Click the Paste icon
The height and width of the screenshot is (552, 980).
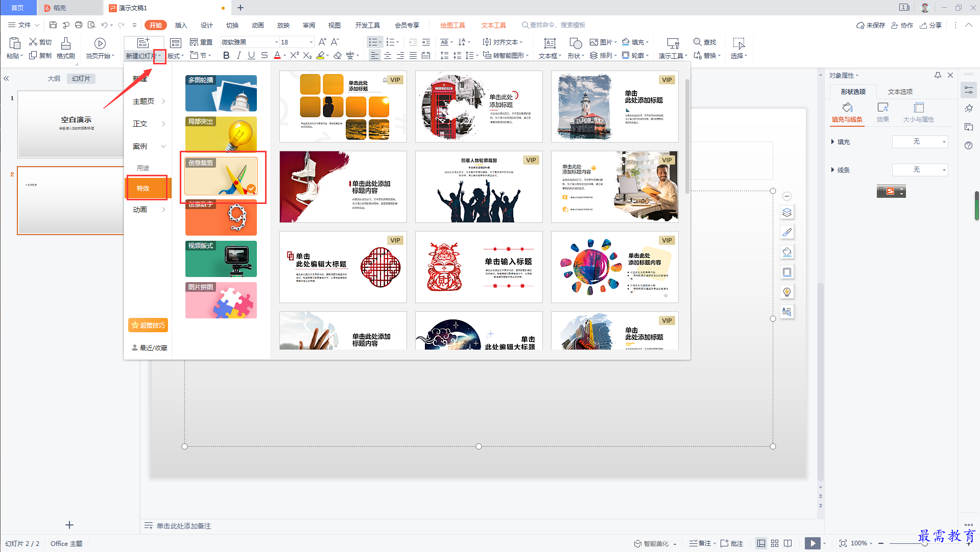(15, 43)
